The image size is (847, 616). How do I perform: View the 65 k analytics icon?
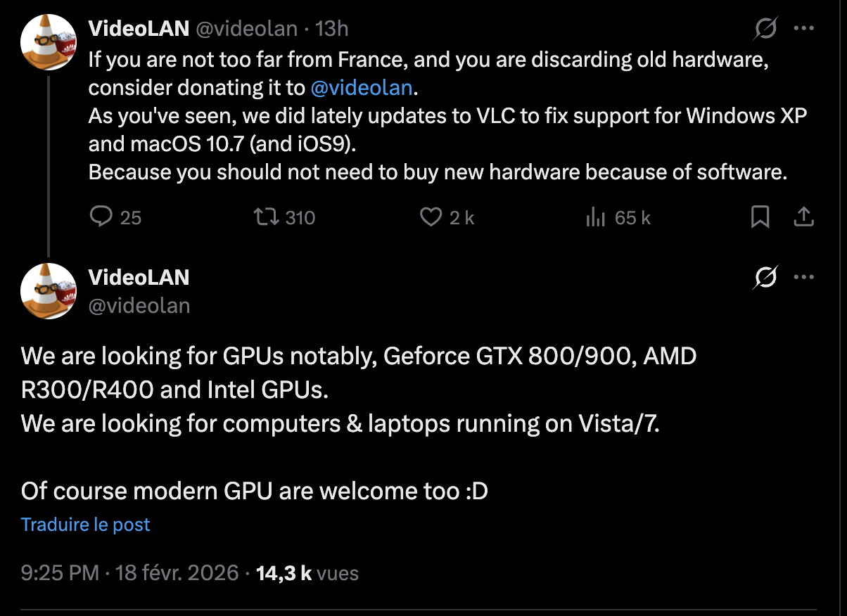(x=595, y=218)
